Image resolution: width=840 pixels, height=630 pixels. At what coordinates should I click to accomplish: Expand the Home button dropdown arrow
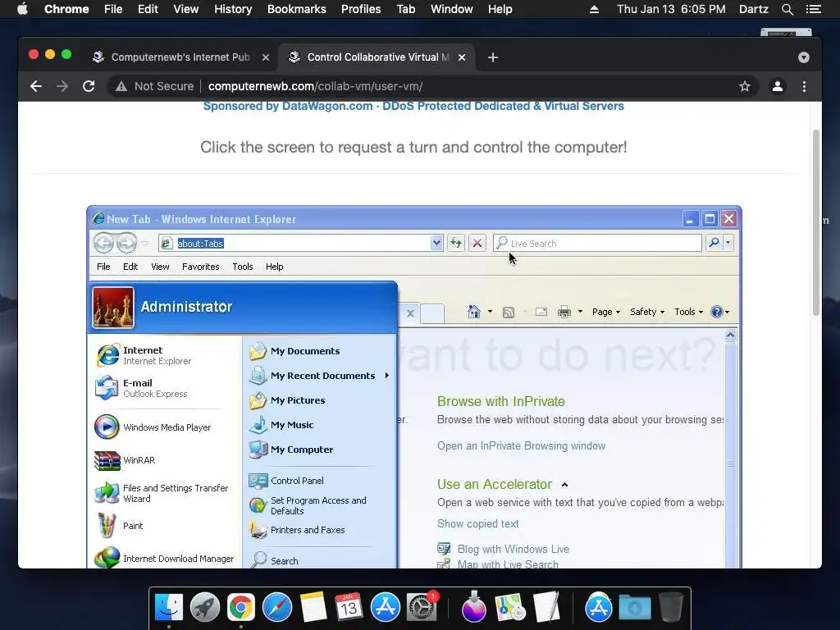490,311
